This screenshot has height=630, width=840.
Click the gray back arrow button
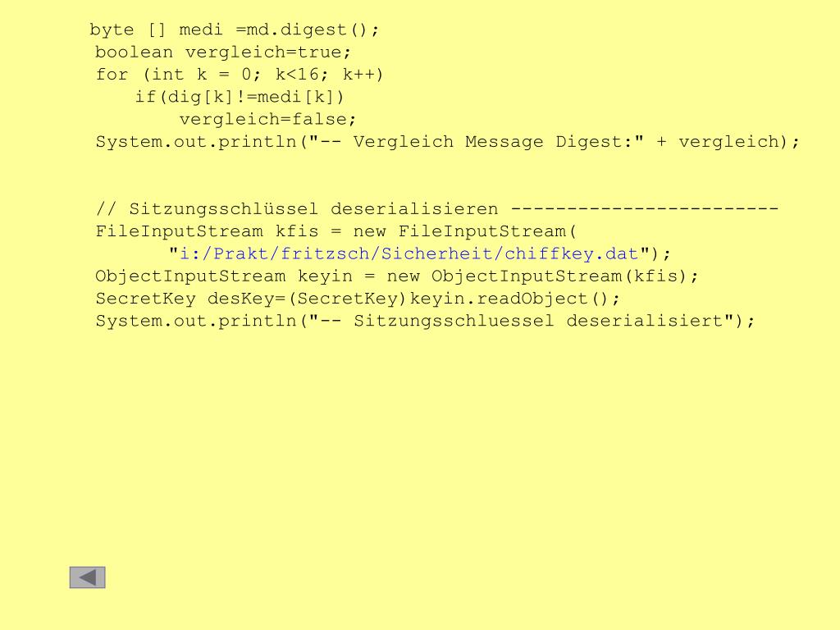tap(87, 577)
